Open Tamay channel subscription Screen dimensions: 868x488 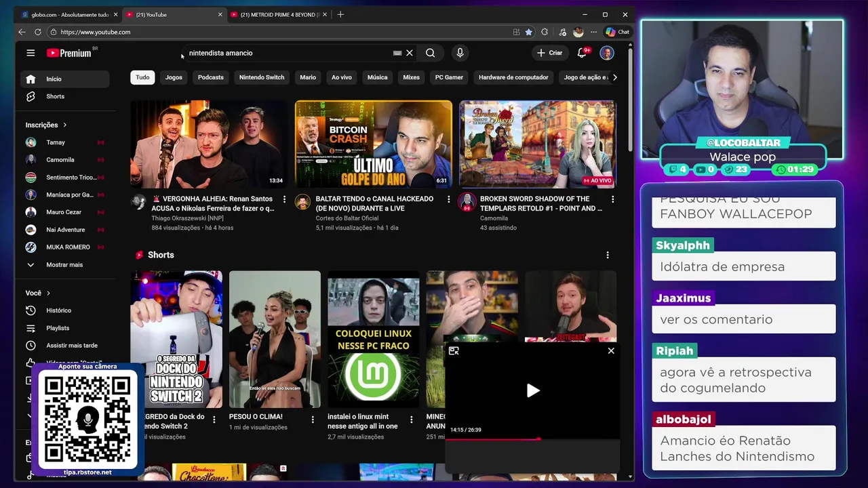65,142
